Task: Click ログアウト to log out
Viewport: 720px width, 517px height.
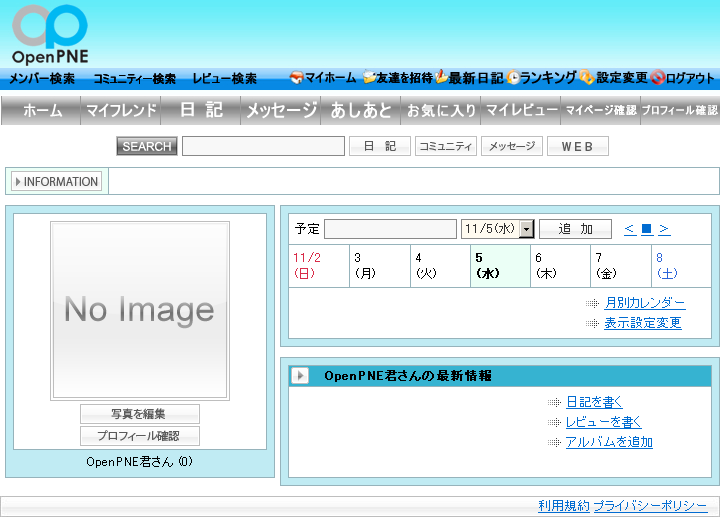Action: click(x=690, y=78)
